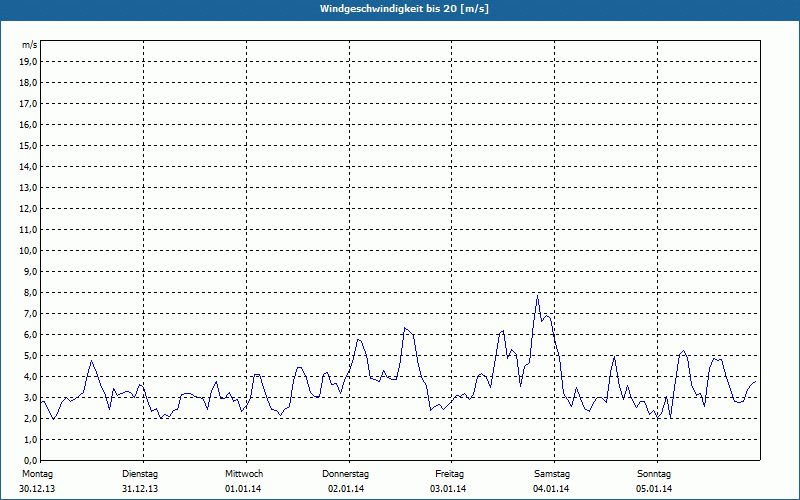This screenshot has height=500, width=800.
Task: Click the '12,0' y-axis label
Action: tap(29, 209)
